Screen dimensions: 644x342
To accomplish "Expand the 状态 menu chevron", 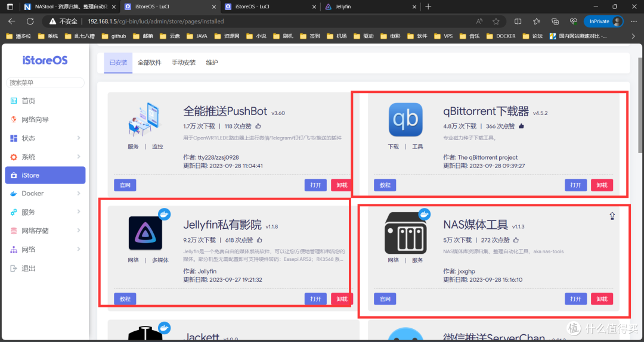I will point(79,138).
